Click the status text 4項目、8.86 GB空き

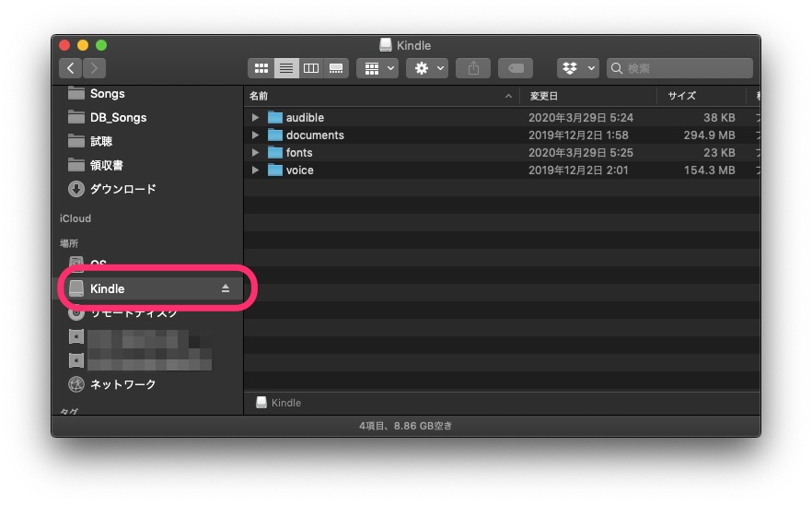click(405, 426)
